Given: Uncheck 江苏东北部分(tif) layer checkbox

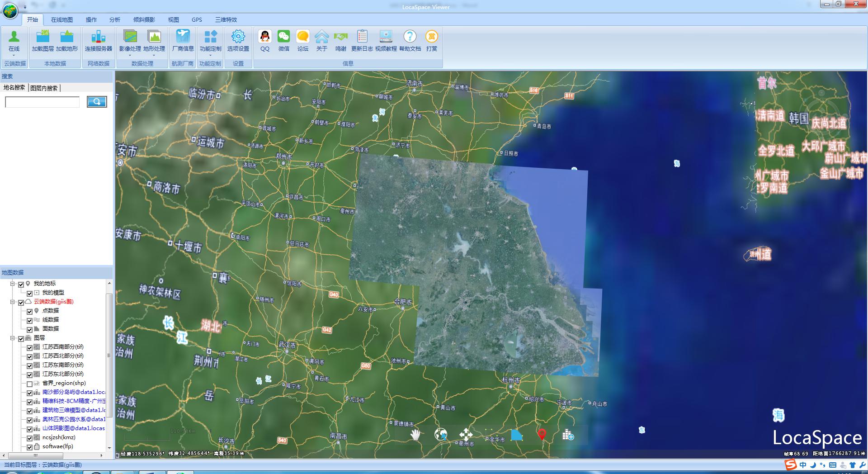Looking at the screenshot, I should click(29, 375).
